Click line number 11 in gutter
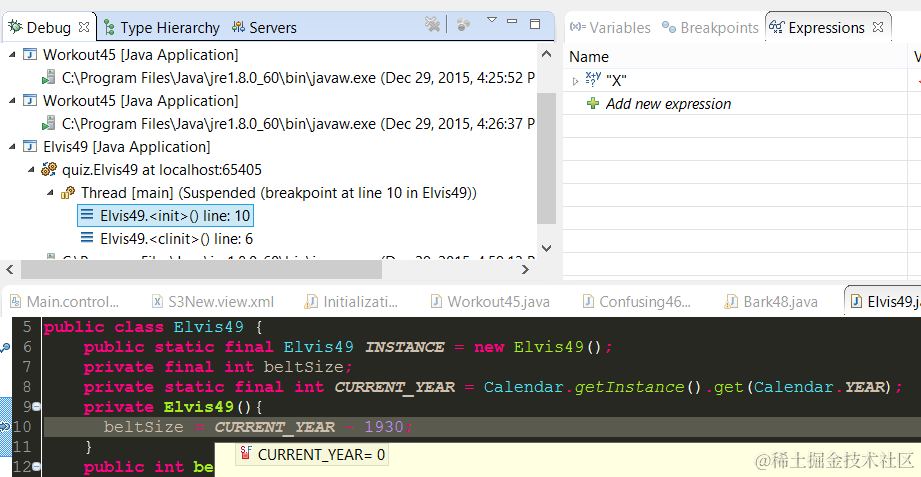The width and height of the screenshot is (921, 477). pyautogui.click(x=21, y=446)
